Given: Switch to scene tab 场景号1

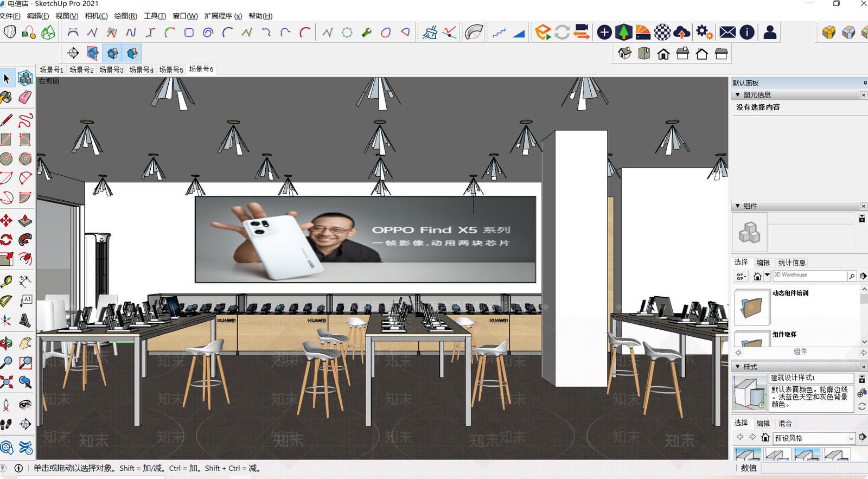Looking at the screenshot, I should 52,70.
